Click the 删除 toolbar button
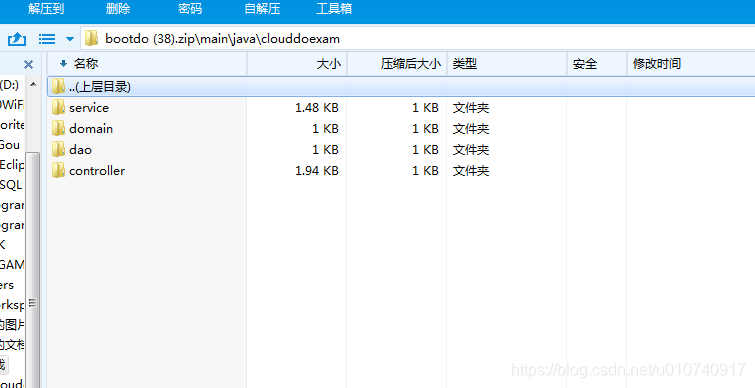 pyautogui.click(x=118, y=9)
